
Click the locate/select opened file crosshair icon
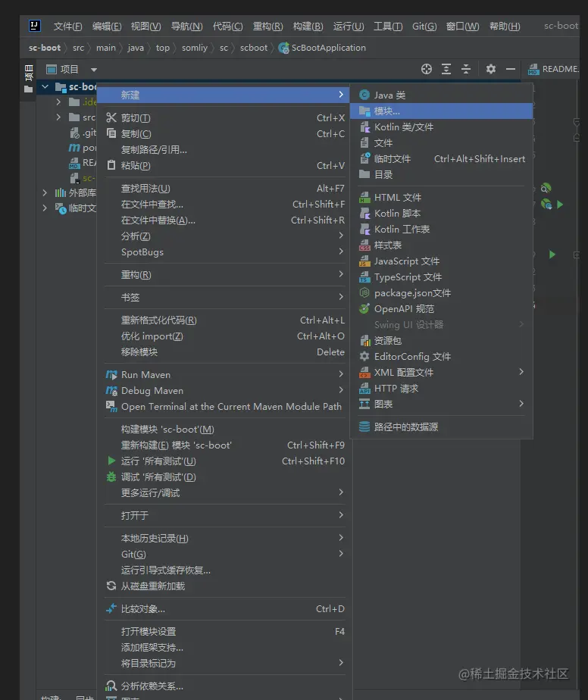pos(427,69)
